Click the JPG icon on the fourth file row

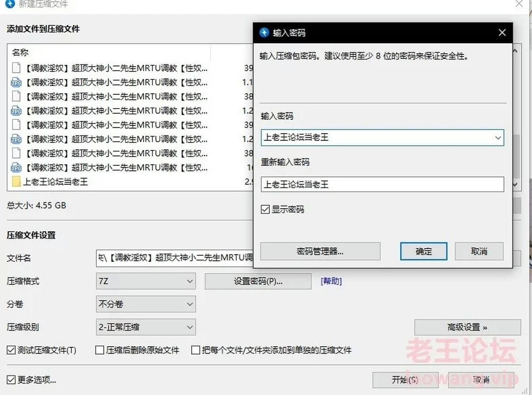coord(16,110)
